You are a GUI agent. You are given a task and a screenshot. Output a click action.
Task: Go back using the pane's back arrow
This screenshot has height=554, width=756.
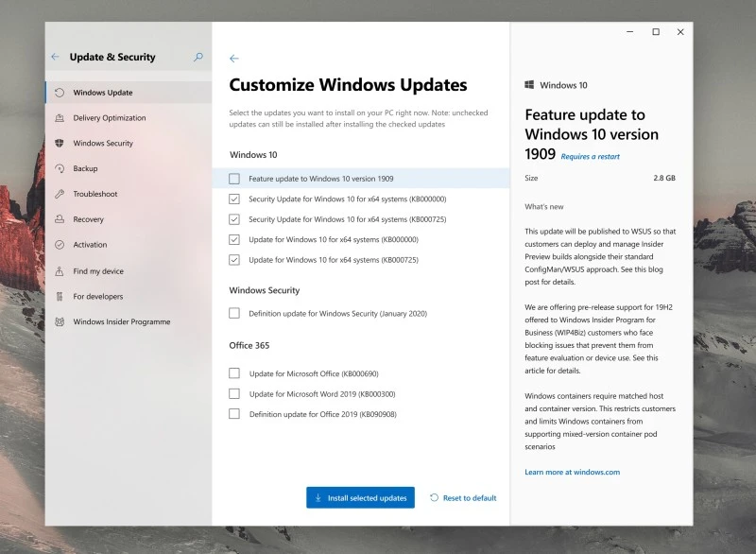click(234, 58)
